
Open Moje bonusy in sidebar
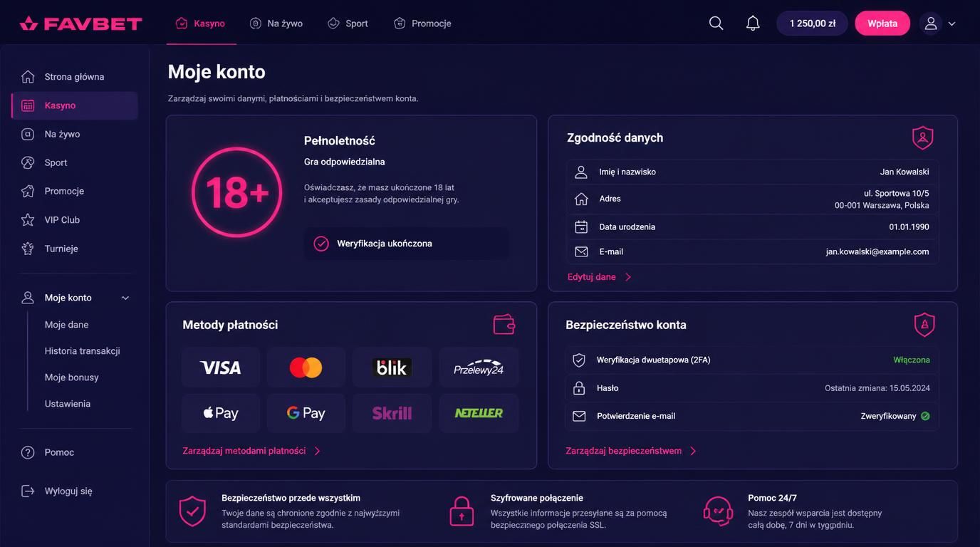click(72, 377)
